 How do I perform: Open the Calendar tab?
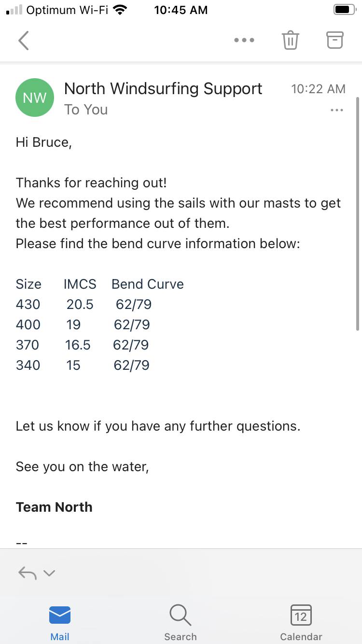(x=301, y=623)
